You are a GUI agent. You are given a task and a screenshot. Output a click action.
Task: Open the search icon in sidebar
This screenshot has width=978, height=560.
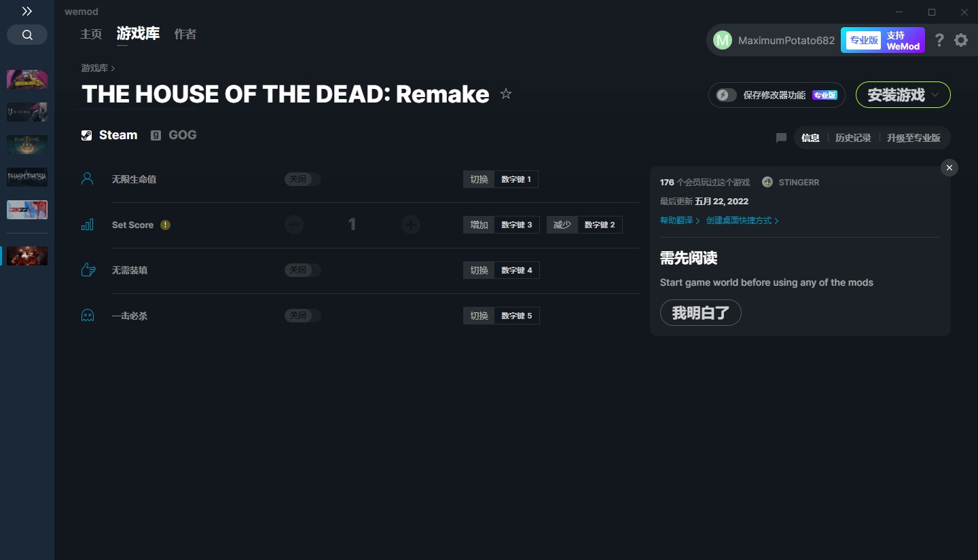pyautogui.click(x=27, y=35)
